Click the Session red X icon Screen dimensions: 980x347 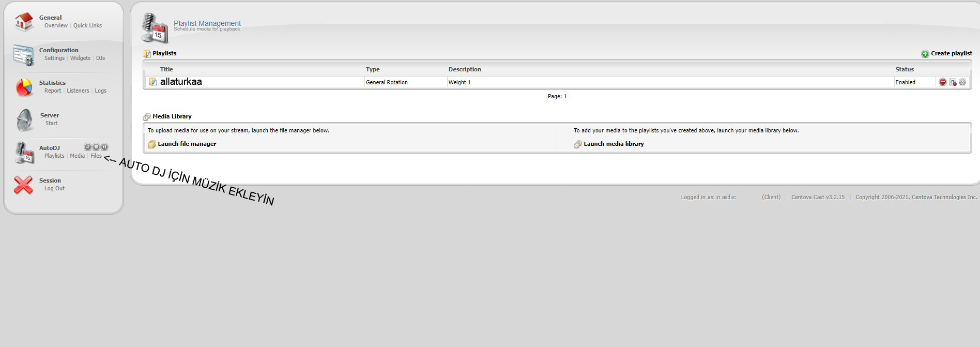click(x=23, y=185)
